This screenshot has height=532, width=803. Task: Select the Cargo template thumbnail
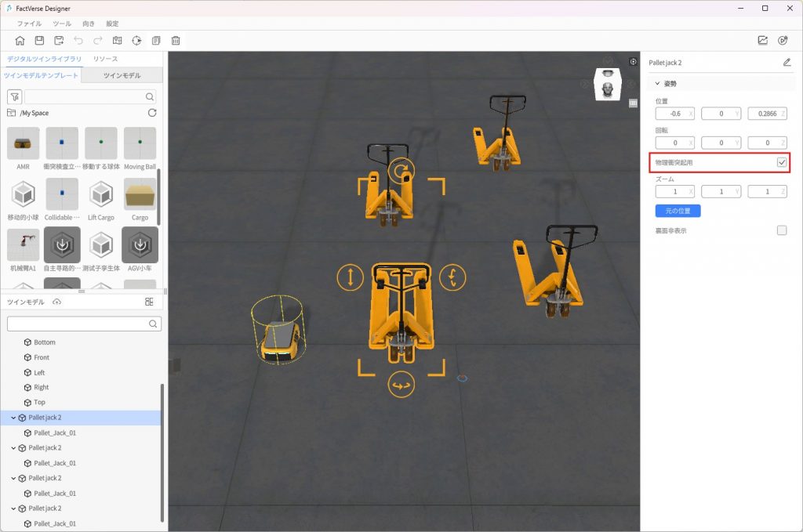point(140,194)
